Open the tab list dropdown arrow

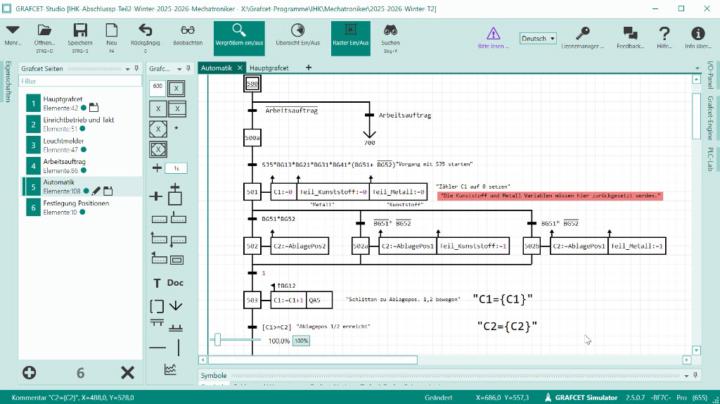[x=697, y=68]
